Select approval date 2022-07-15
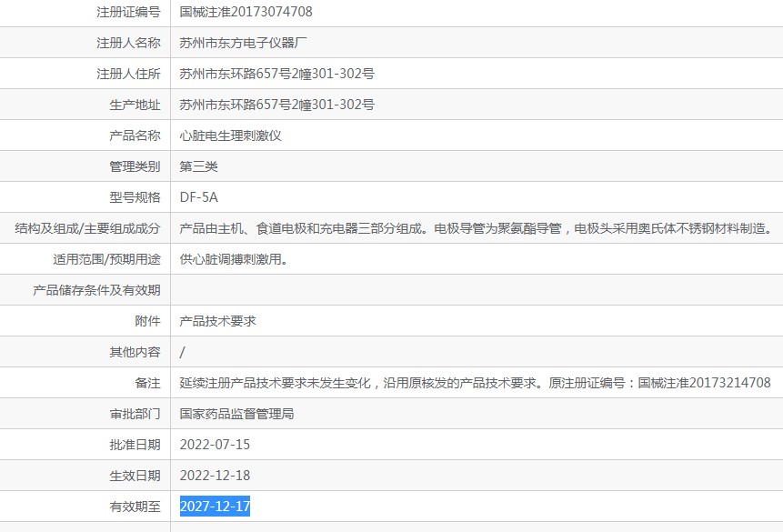Viewport: 783px width, 532px height. pyautogui.click(x=215, y=445)
